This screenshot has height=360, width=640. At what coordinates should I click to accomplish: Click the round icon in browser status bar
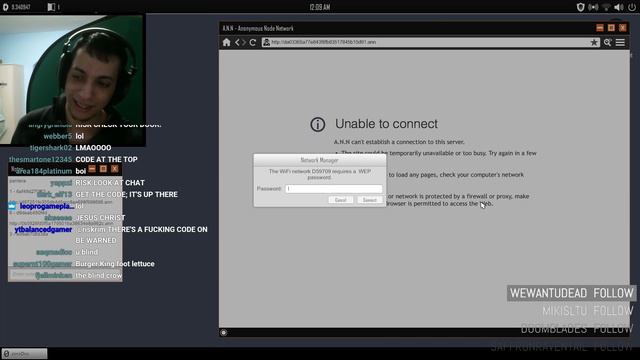(x=223, y=333)
